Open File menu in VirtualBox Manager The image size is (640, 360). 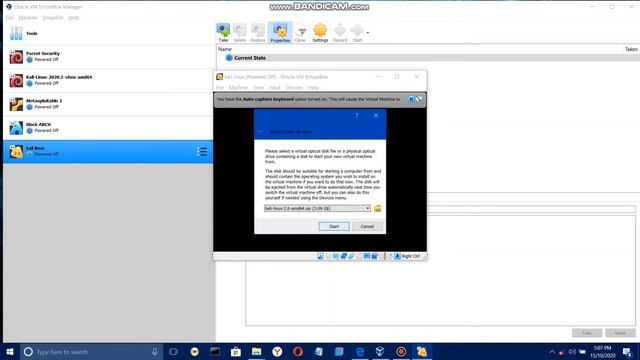point(9,18)
